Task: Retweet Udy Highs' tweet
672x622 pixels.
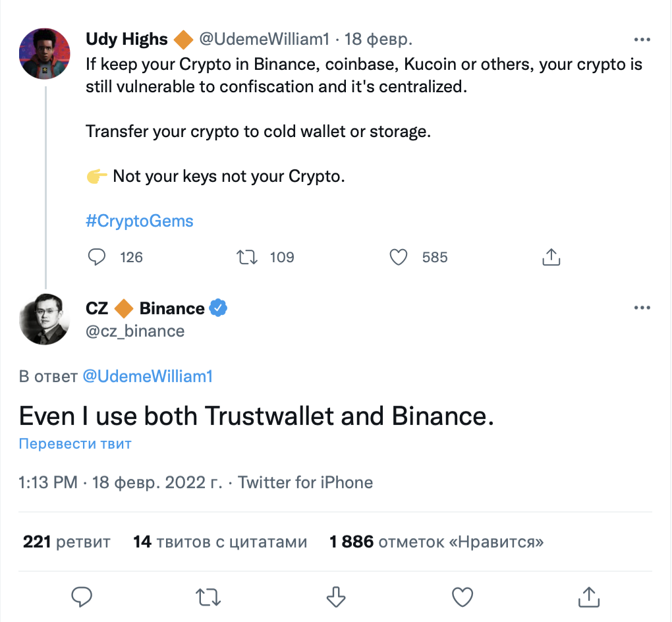Action: click(x=246, y=257)
